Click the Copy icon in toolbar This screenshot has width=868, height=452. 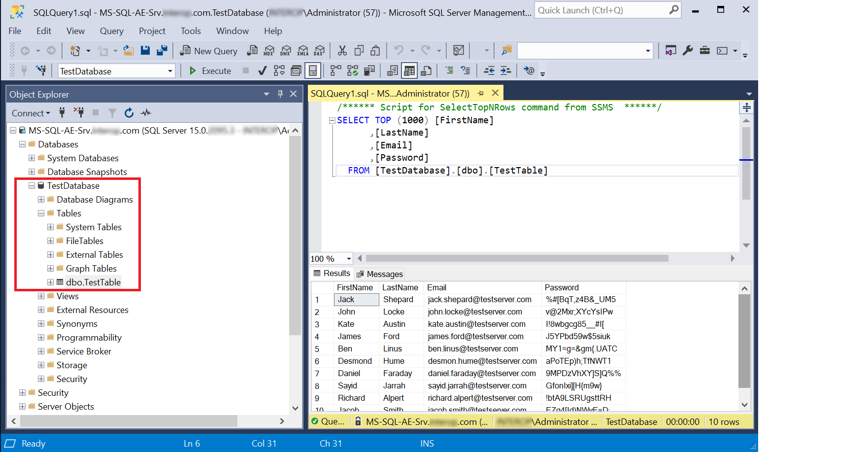pos(359,50)
